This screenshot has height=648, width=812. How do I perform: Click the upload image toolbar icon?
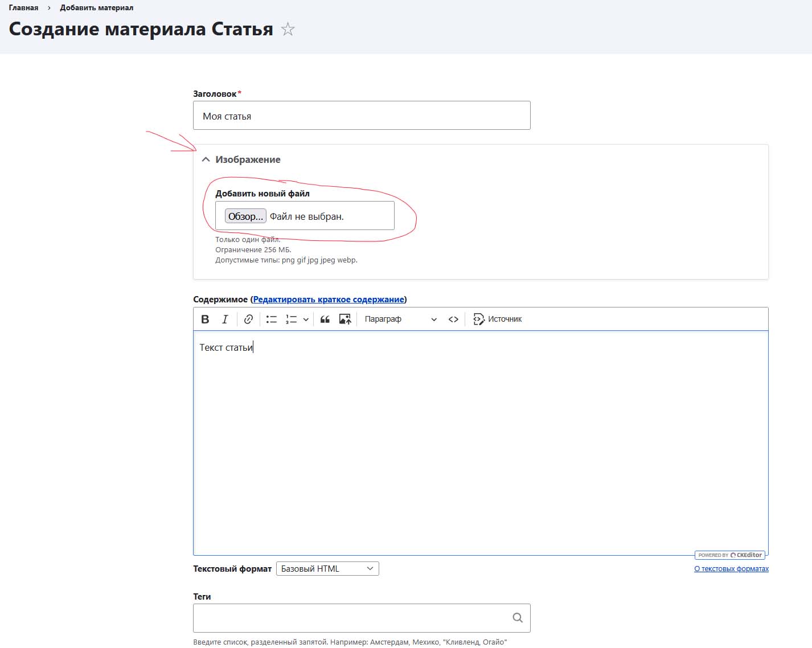click(345, 319)
